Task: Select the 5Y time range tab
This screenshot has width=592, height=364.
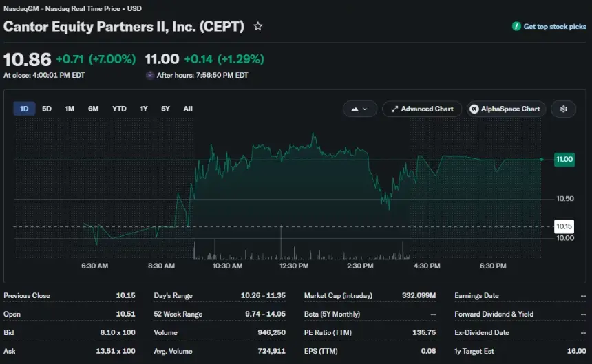Action: point(165,109)
